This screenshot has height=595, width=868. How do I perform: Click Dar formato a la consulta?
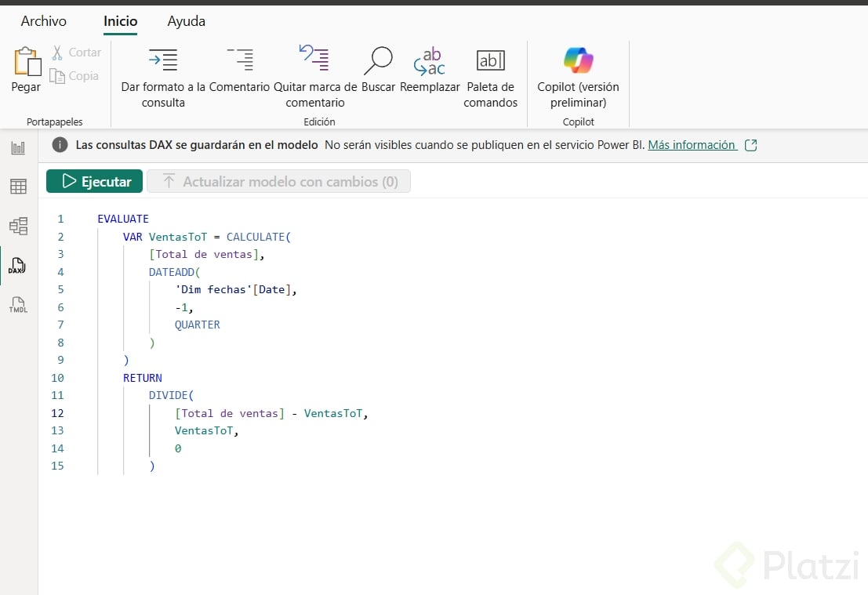[163, 60]
